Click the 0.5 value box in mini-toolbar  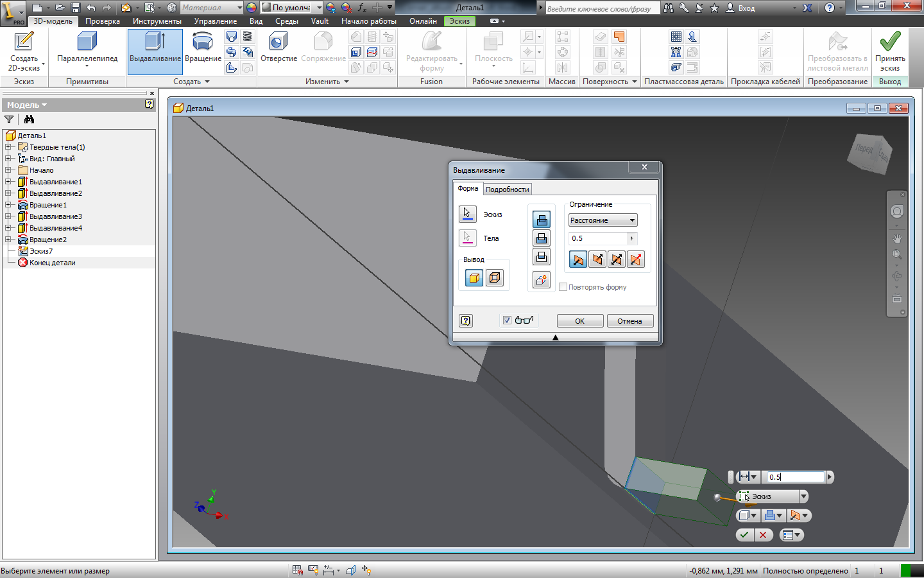tap(796, 477)
